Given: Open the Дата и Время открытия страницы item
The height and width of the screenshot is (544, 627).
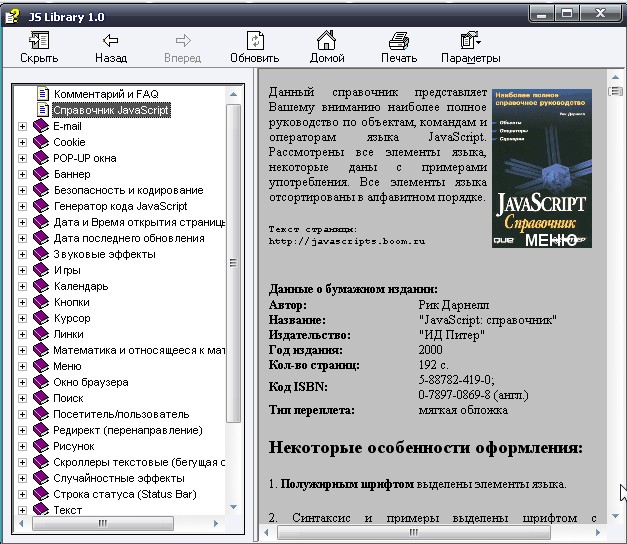Looking at the screenshot, I should [139, 222].
